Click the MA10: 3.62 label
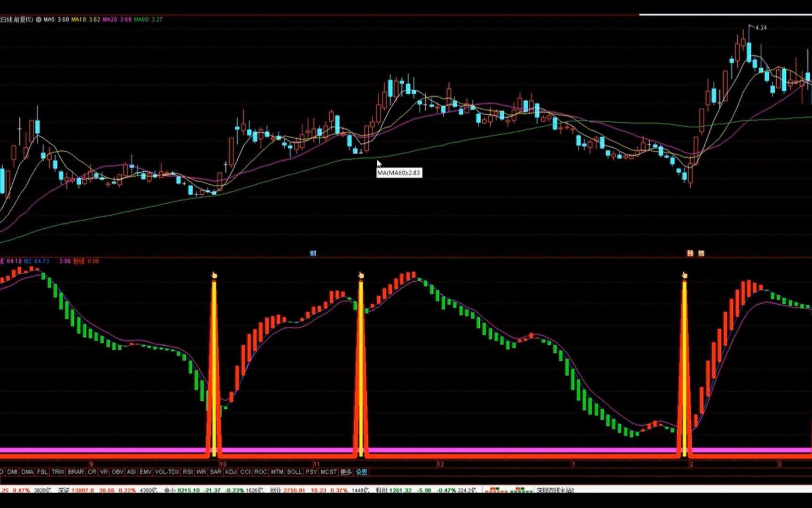Screen dimensions: 812x508 (86, 20)
